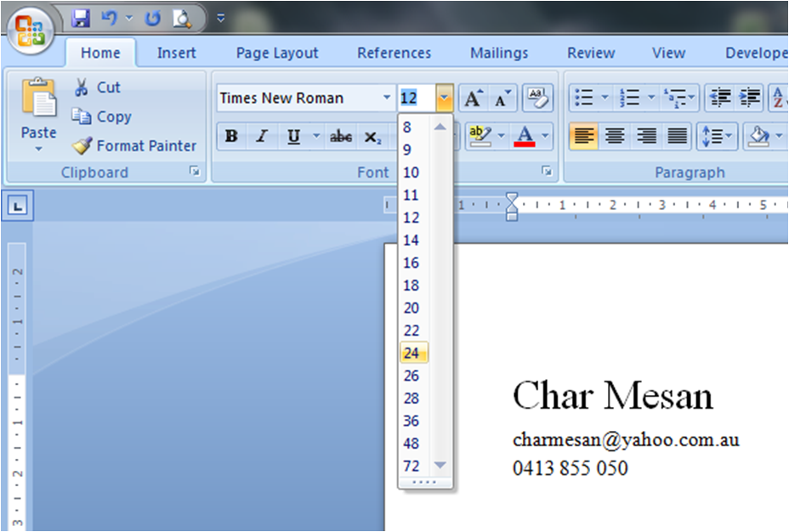The width and height of the screenshot is (789, 532).
Task: Select font size 14 from list
Action: coord(413,240)
